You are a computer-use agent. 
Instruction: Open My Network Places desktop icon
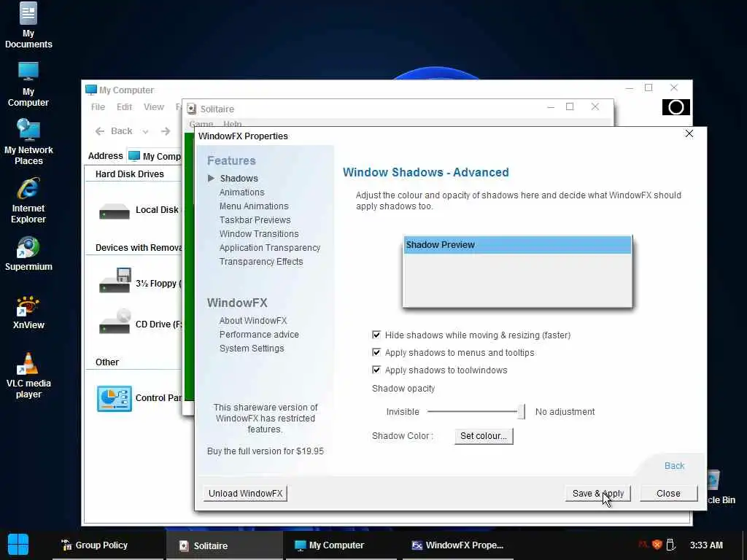coord(28,142)
